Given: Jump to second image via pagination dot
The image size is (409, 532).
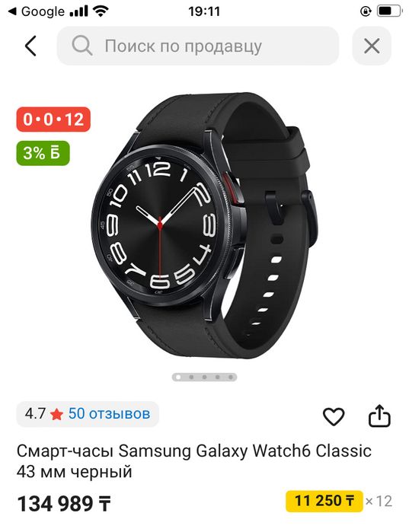Looking at the screenshot, I should 191,377.
